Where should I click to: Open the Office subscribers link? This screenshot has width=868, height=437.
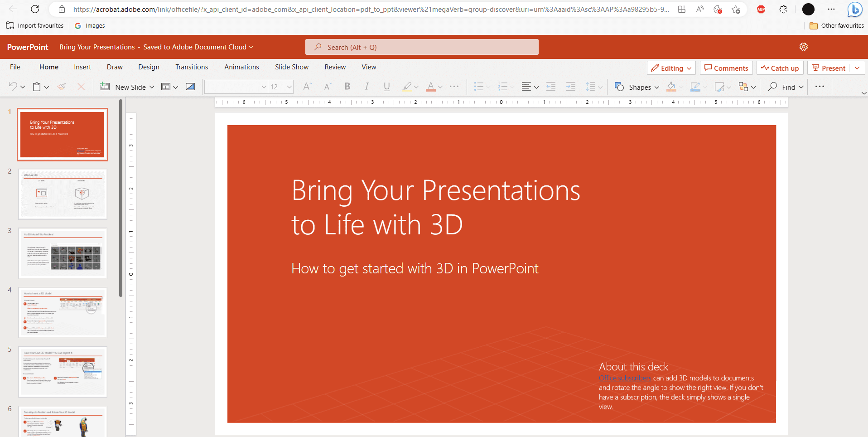(625, 378)
